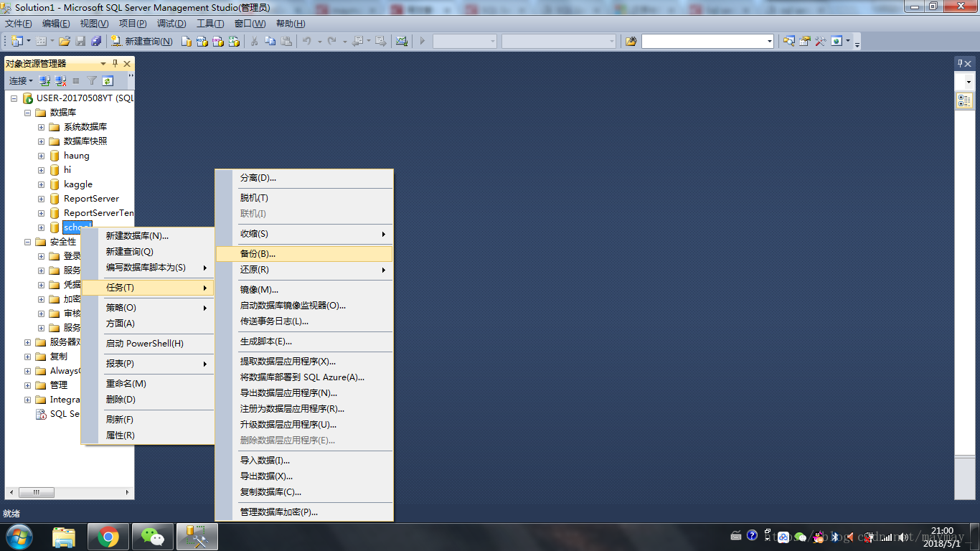Choose 备份(B)... in tasks submenu

(304, 254)
